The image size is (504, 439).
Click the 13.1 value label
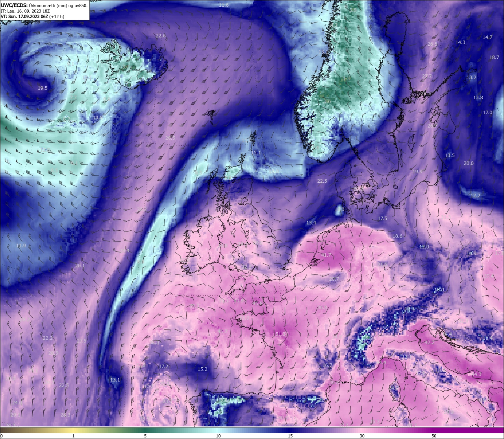click(x=115, y=380)
